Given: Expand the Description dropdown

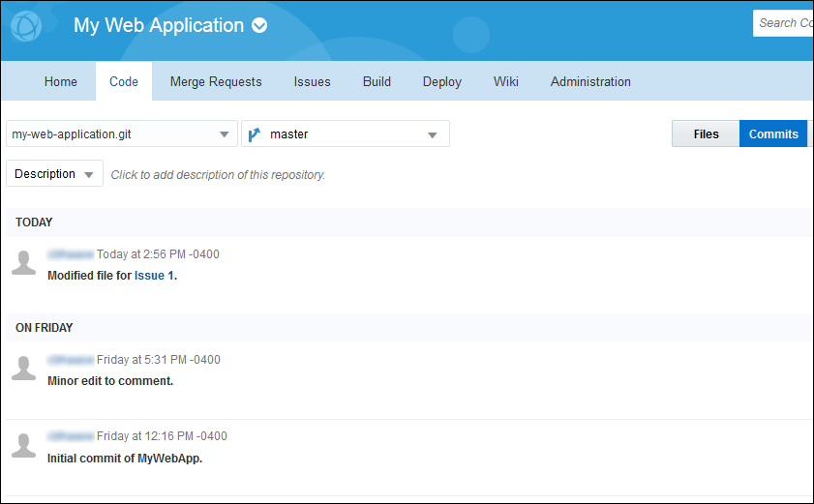Looking at the screenshot, I should point(88,175).
